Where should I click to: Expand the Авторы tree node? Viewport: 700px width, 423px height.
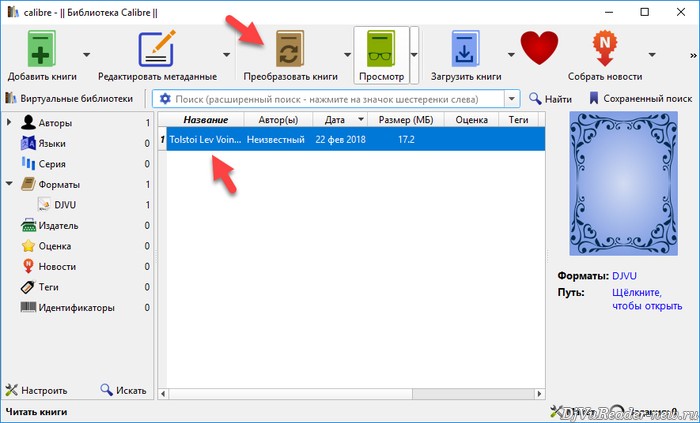pos(8,122)
